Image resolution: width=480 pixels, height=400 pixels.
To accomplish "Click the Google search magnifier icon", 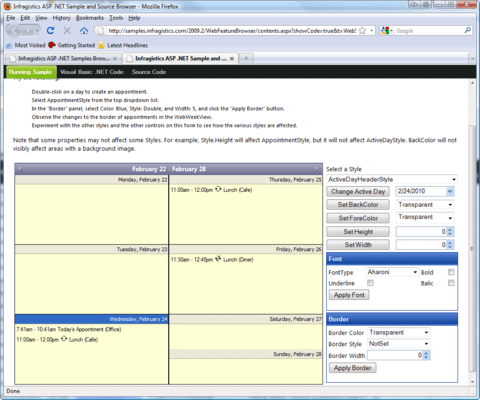I will (x=468, y=30).
